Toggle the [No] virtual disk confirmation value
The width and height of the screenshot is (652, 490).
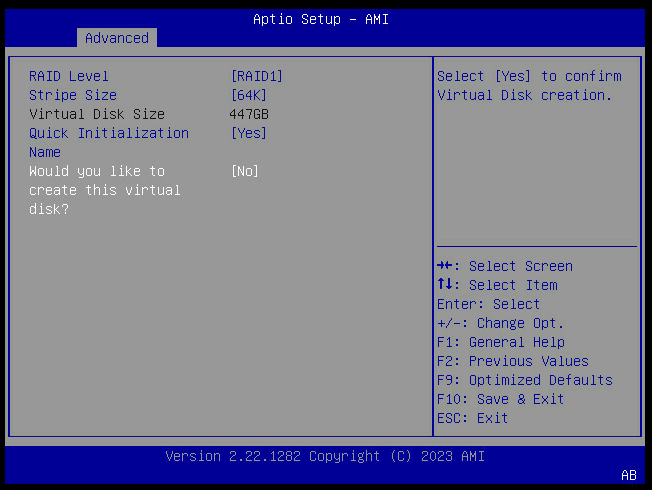pos(245,171)
